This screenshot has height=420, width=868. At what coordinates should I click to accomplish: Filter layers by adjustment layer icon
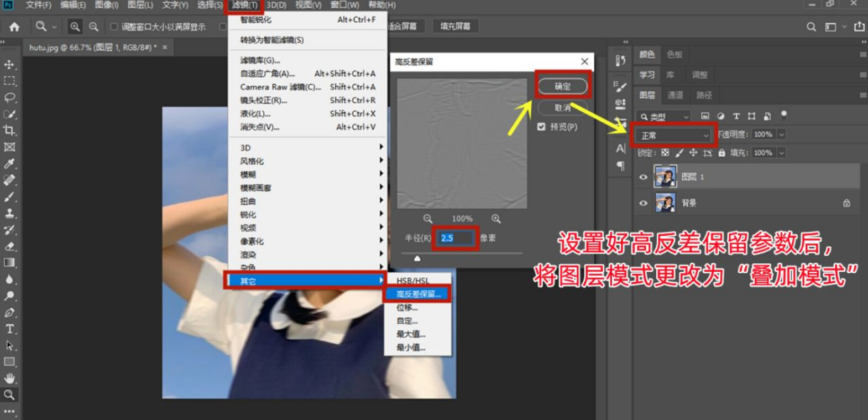(x=720, y=116)
